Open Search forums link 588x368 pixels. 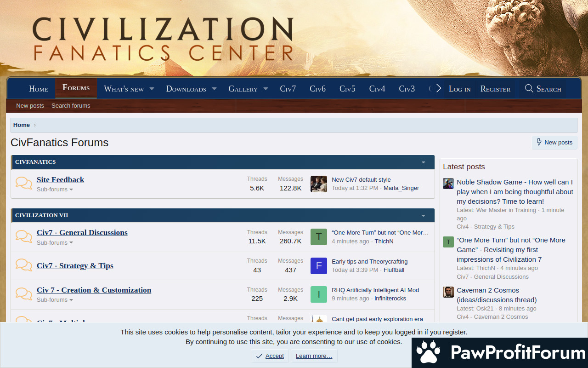click(71, 105)
